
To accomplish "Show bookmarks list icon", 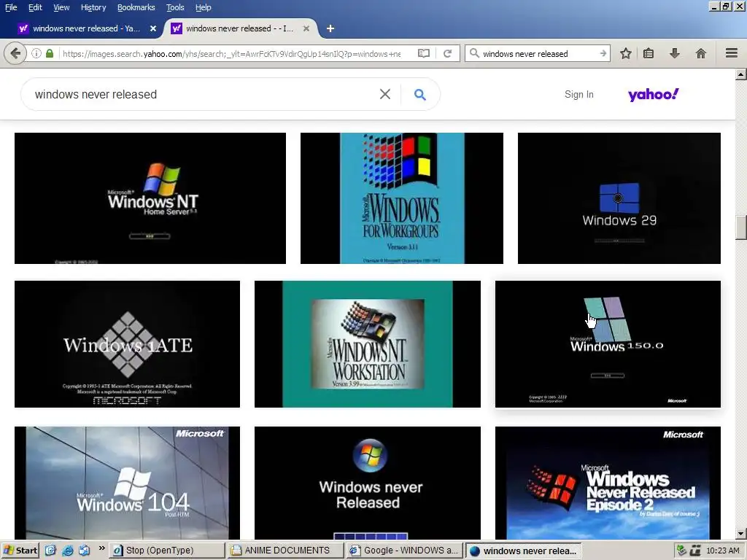I will 649,53.
